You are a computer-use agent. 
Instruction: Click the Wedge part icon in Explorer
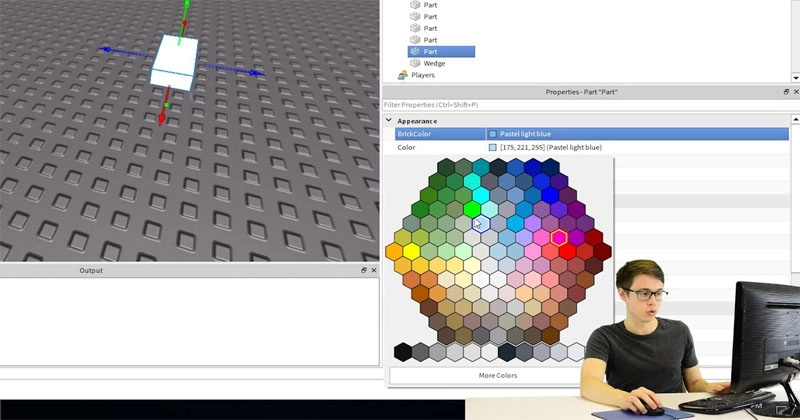coord(414,63)
